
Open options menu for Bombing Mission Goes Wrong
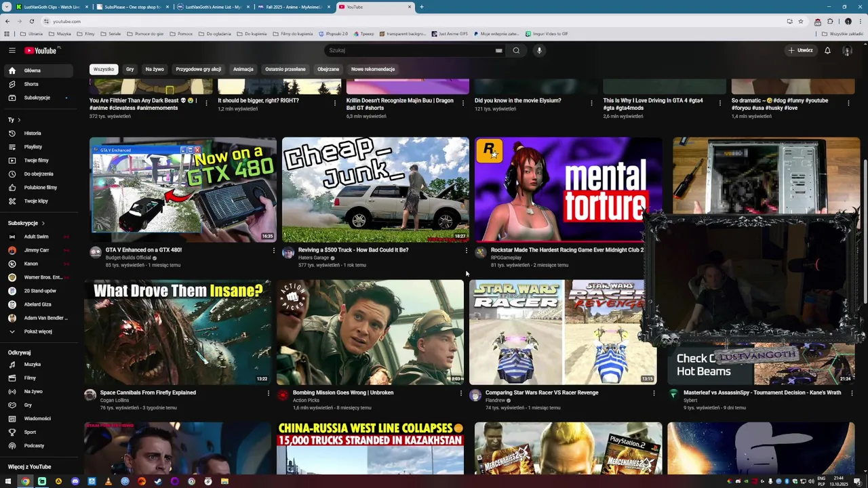pyautogui.click(x=461, y=393)
